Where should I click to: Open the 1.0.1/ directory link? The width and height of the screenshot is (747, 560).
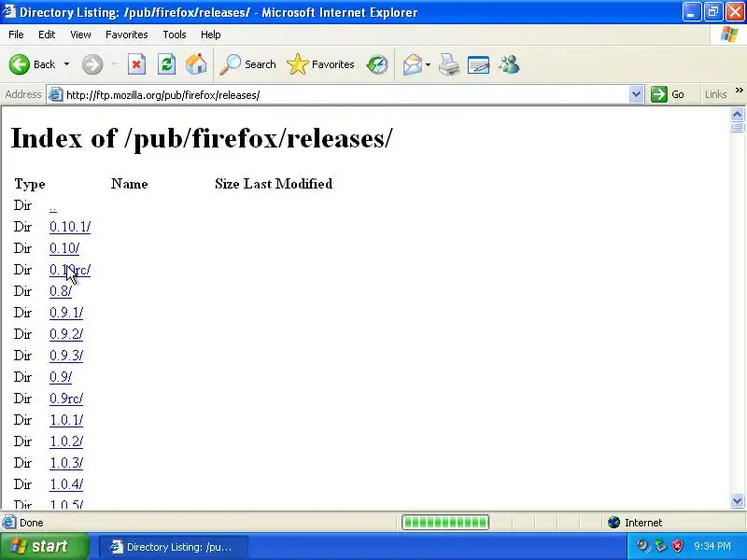click(x=66, y=419)
